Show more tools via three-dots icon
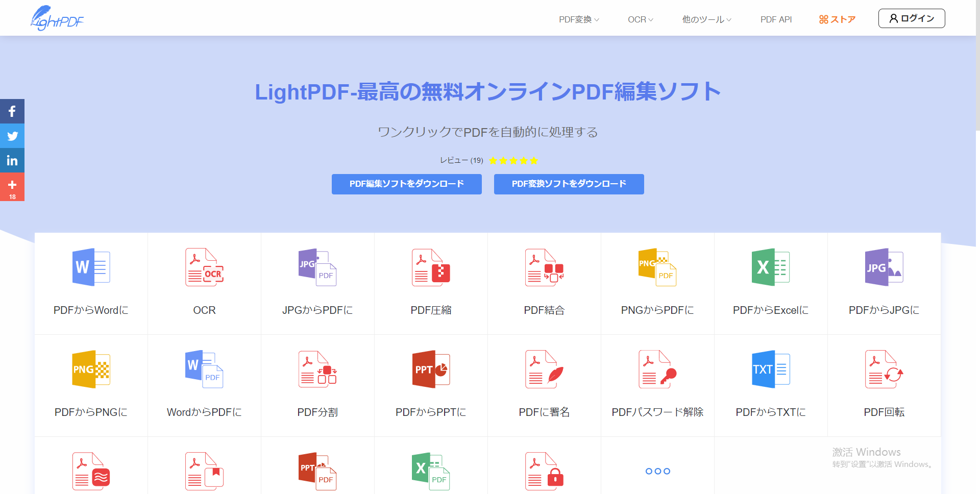The image size is (980, 494). [x=657, y=471]
